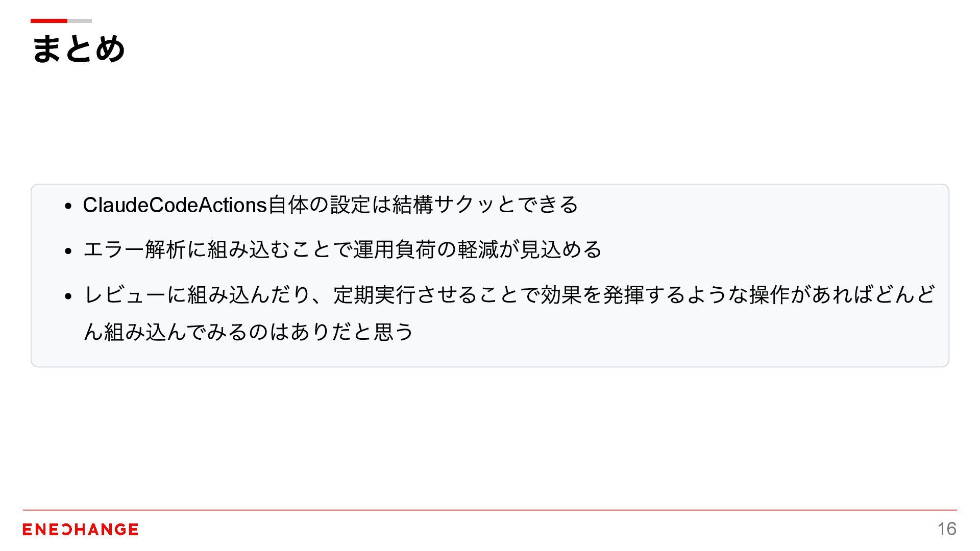Viewport: 980px width, 551px height.
Task: Select the slide title まとめ
Action: 79,49
